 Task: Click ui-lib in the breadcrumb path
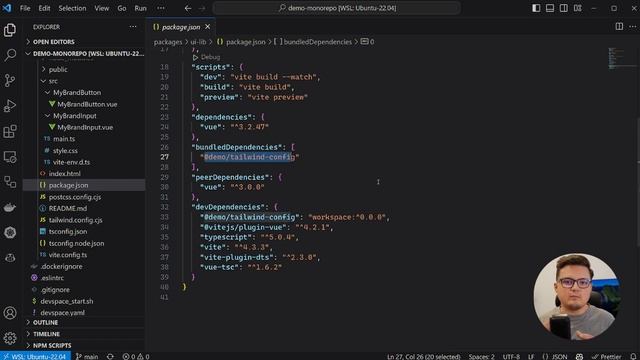pos(198,42)
